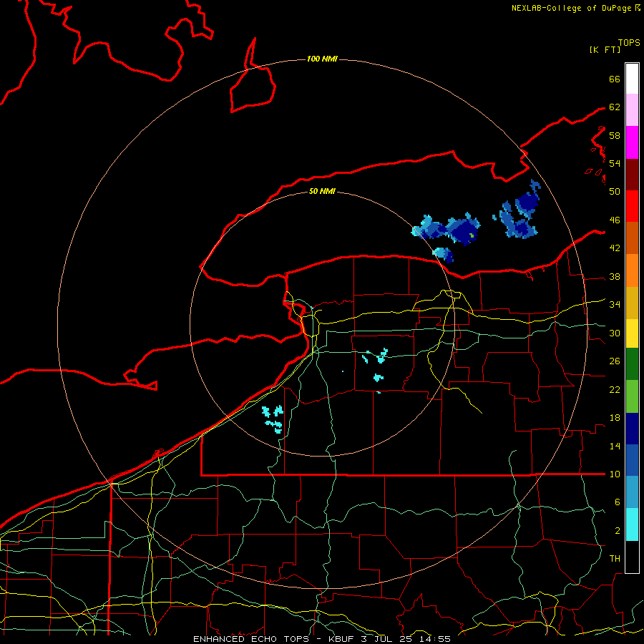
Task: Select the light green legend swatch
Action: (x=632, y=396)
